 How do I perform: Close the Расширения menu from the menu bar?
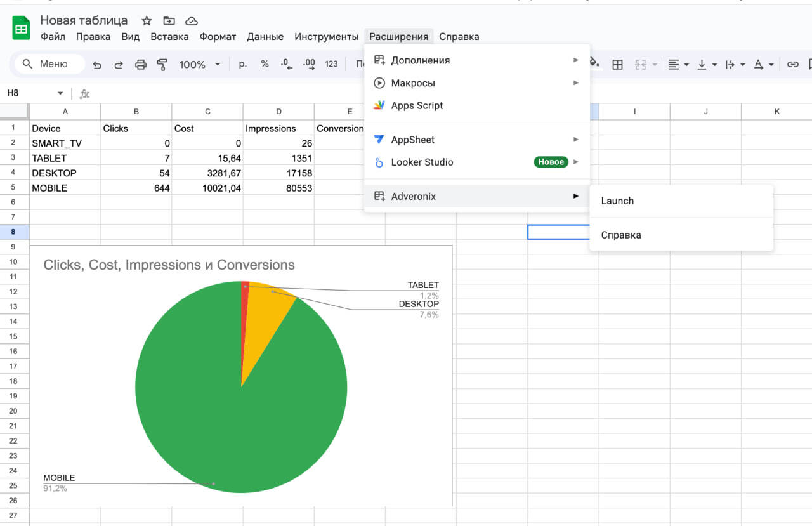[x=398, y=37]
